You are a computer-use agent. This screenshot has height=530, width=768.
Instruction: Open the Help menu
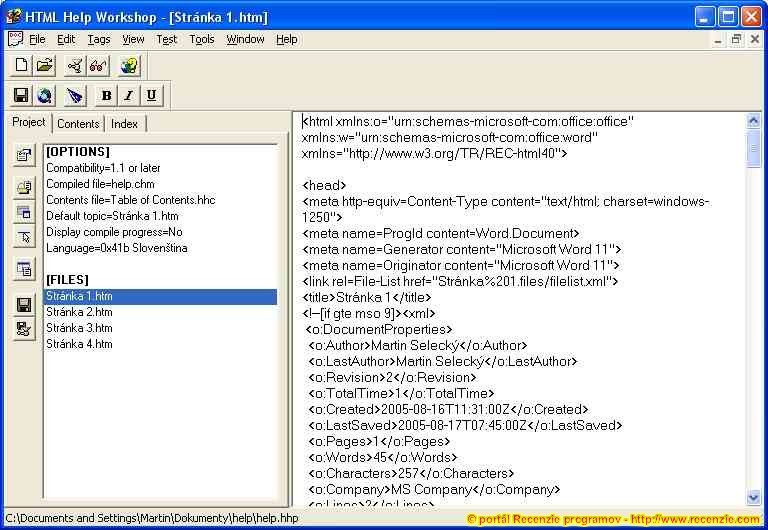tap(287, 39)
